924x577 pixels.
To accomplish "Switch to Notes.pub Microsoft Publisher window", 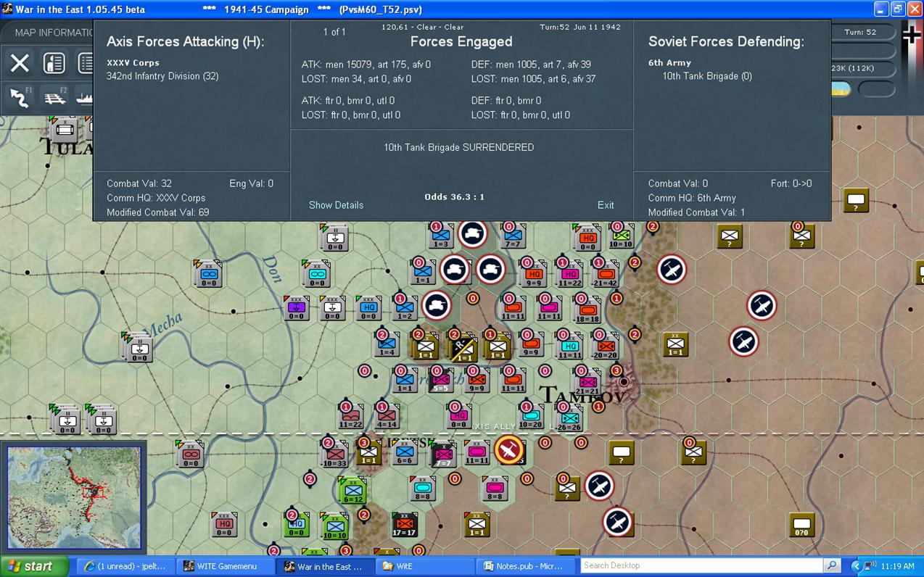I will [525, 566].
